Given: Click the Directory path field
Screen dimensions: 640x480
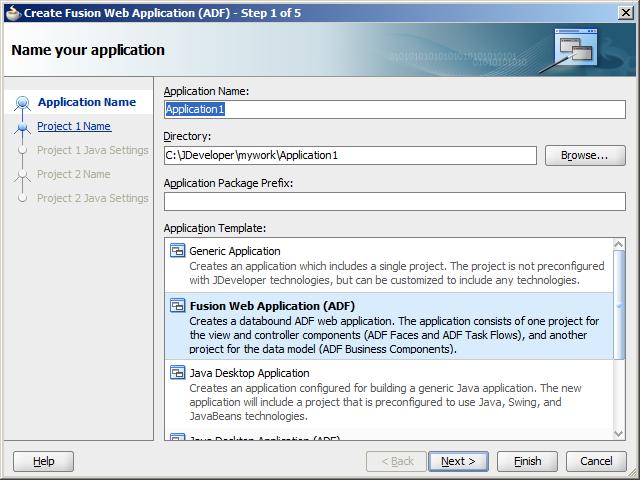Looking at the screenshot, I should [350, 156].
